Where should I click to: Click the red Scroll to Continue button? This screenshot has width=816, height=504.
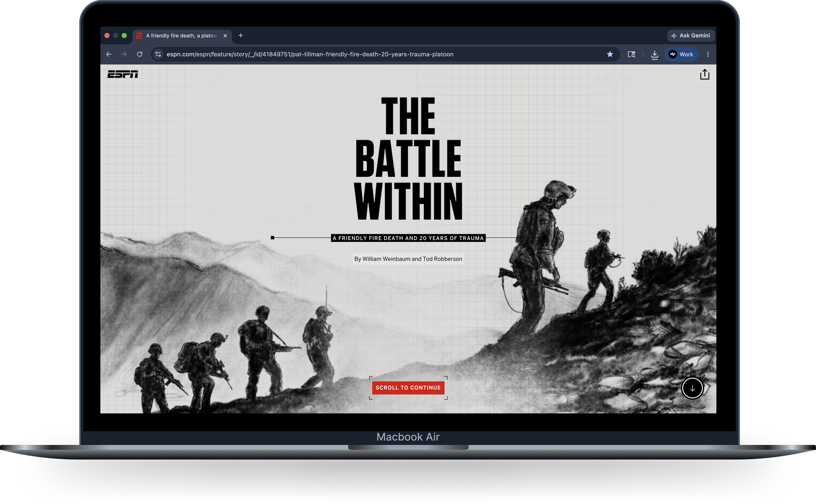click(x=408, y=388)
